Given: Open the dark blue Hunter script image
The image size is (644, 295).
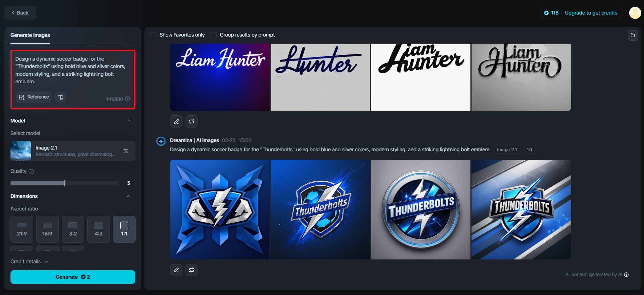Looking at the screenshot, I should click(320, 77).
